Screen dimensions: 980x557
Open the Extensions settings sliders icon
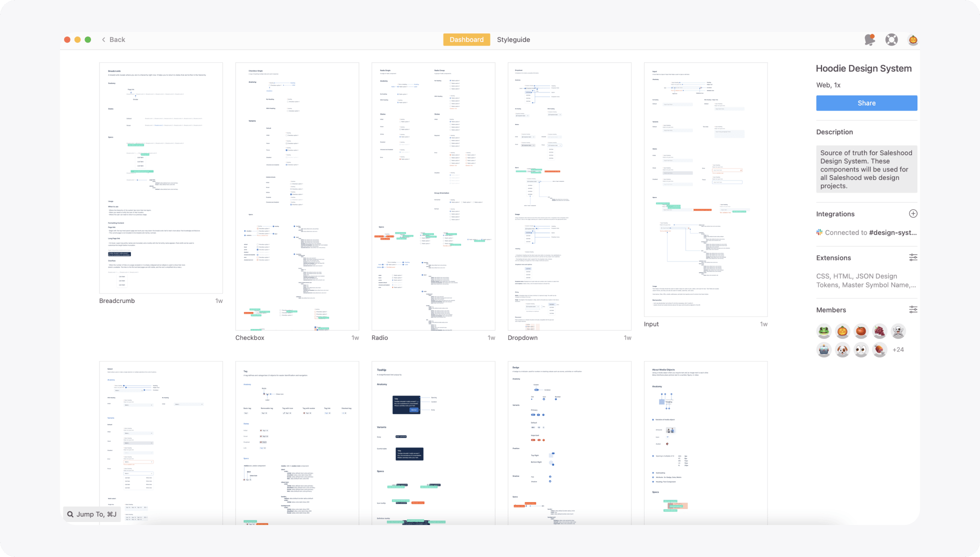(913, 257)
